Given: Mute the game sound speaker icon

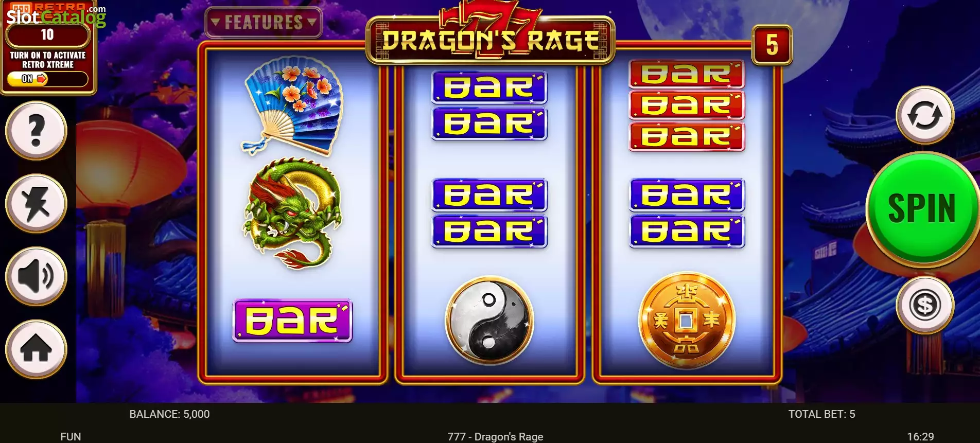Looking at the screenshot, I should pyautogui.click(x=36, y=276).
